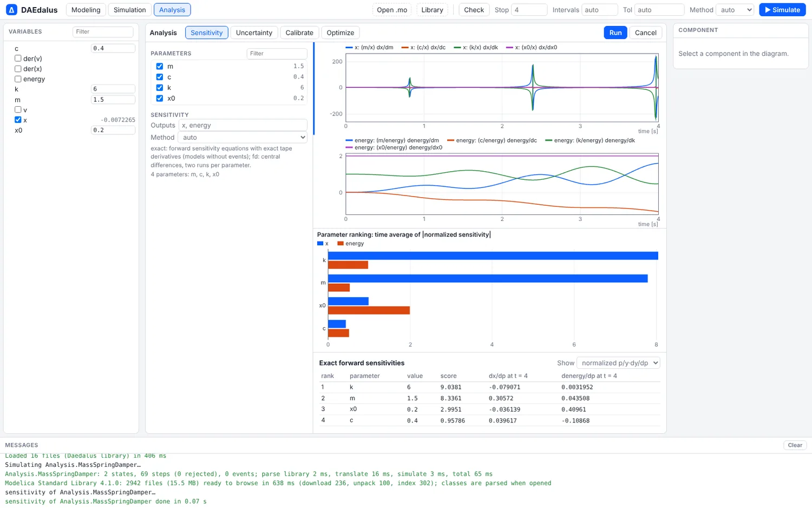This screenshot has height=508, width=812.
Task: Uncheck parameter k in Parameters list
Action: [x=160, y=88]
